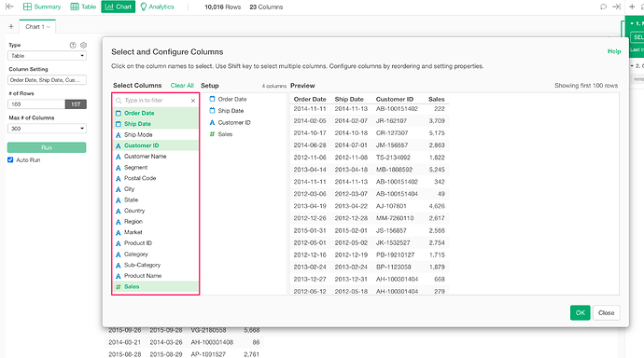The width and height of the screenshot is (644, 358).
Task: Select the Postal Code column
Action: [156, 178]
